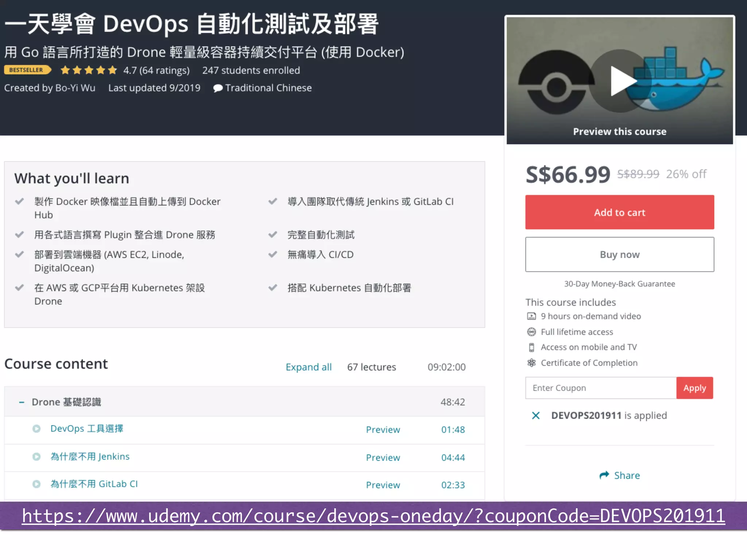Image resolution: width=747 pixels, height=560 pixels.
Task: Click the BESTSELLER badge
Action: (28, 70)
